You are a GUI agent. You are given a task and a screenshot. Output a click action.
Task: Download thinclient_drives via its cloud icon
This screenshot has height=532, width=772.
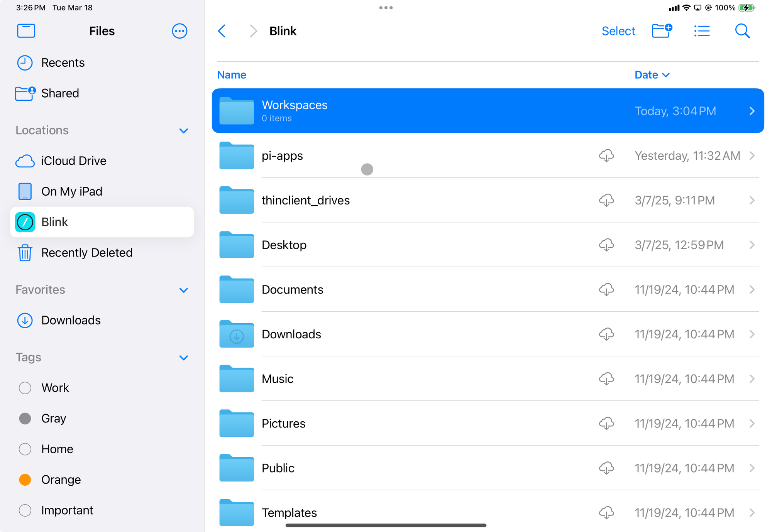tap(606, 200)
